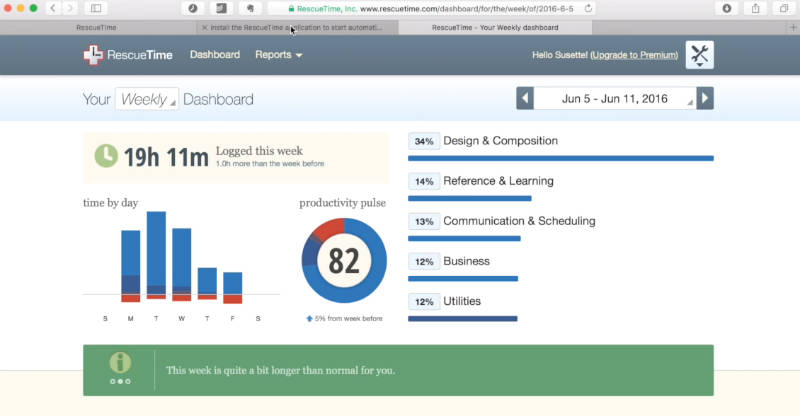Click the Friday bar in time by day

[x=233, y=288]
